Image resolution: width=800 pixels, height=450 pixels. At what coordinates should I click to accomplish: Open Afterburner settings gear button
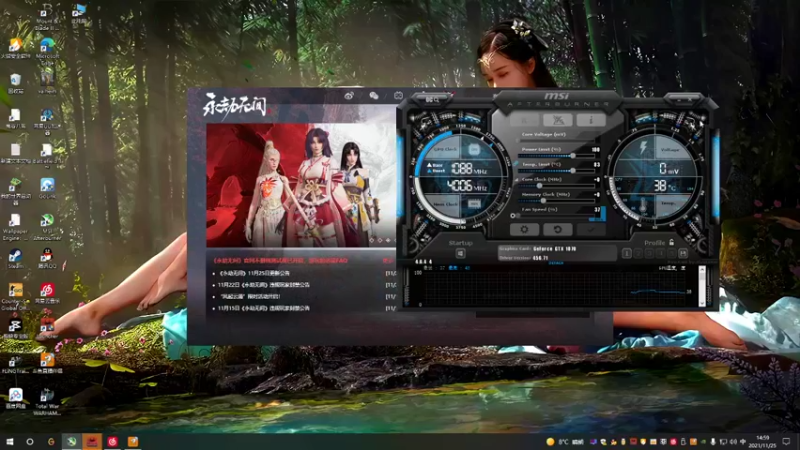point(524,230)
